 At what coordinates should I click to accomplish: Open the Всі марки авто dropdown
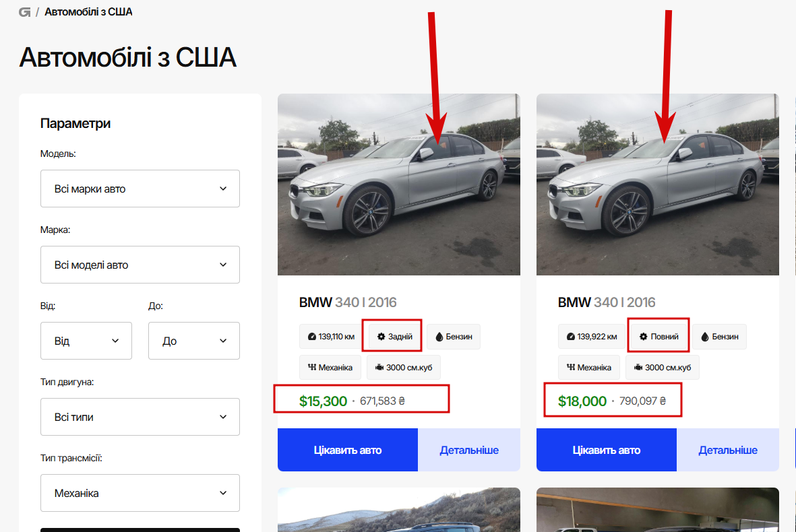pyautogui.click(x=140, y=189)
